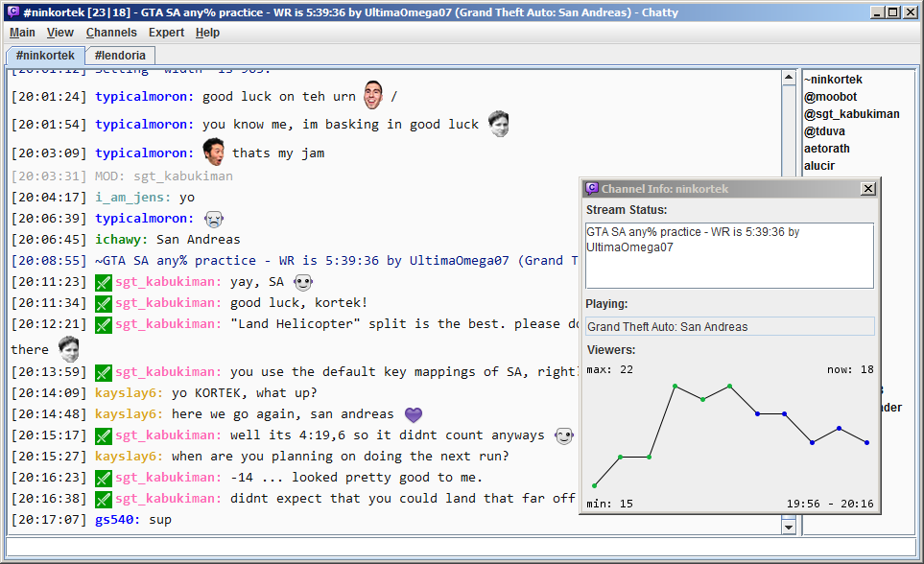
Task: Click the frowning emote after typicalmoron's 20:06:39 message
Action: point(213,219)
